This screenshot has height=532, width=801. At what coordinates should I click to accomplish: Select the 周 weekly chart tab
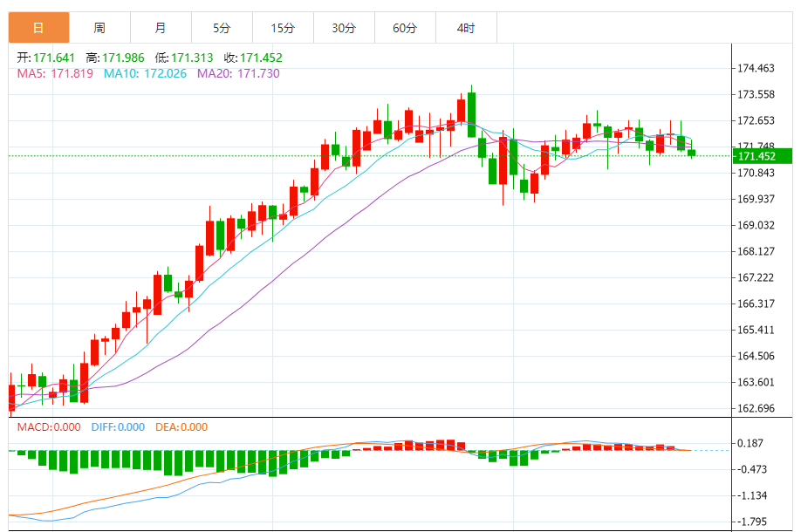[x=99, y=28]
